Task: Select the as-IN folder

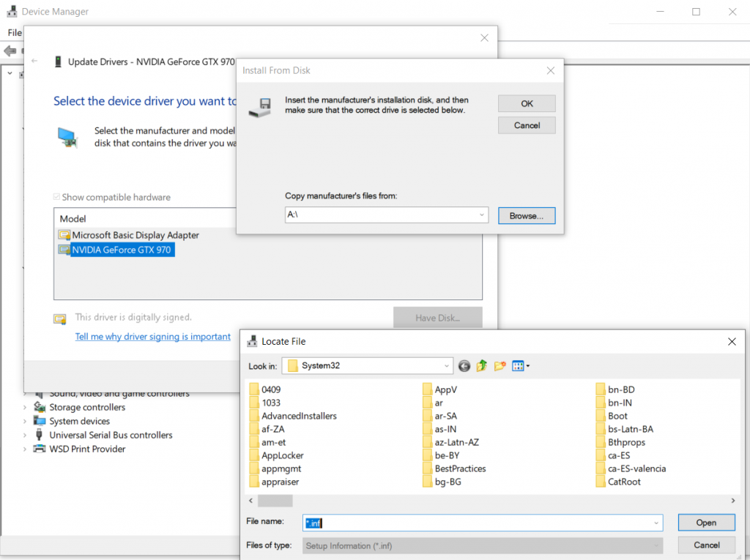Action: (439, 429)
